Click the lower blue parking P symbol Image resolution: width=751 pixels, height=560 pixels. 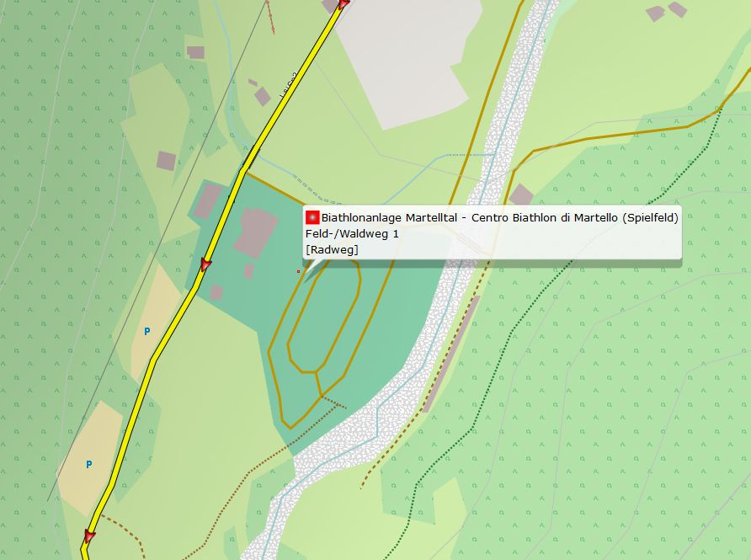(x=88, y=464)
